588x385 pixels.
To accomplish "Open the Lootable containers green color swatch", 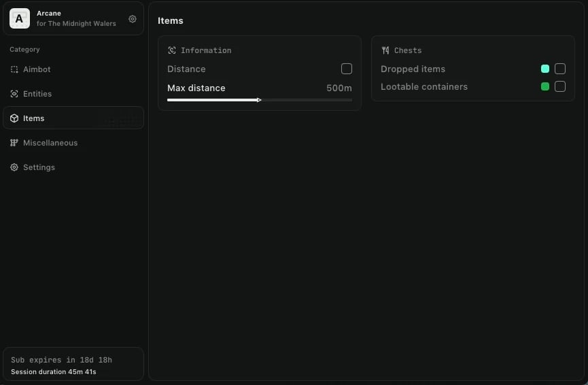I will click(545, 86).
